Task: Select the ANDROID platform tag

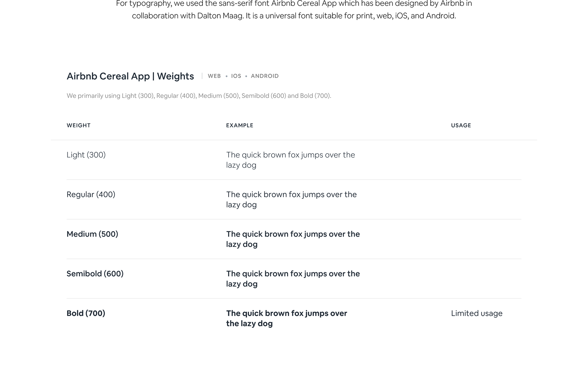Action: pos(265,76)
